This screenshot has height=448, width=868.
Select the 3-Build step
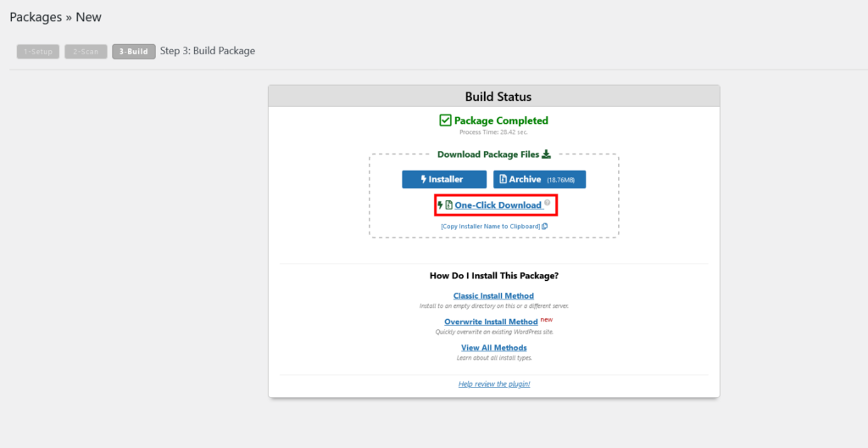[x=133, y=52]
